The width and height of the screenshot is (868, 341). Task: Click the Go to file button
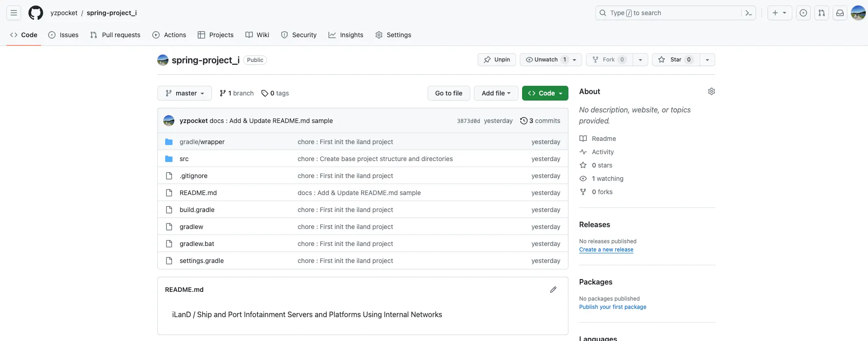pyautogui.click(x=449, y=93)
